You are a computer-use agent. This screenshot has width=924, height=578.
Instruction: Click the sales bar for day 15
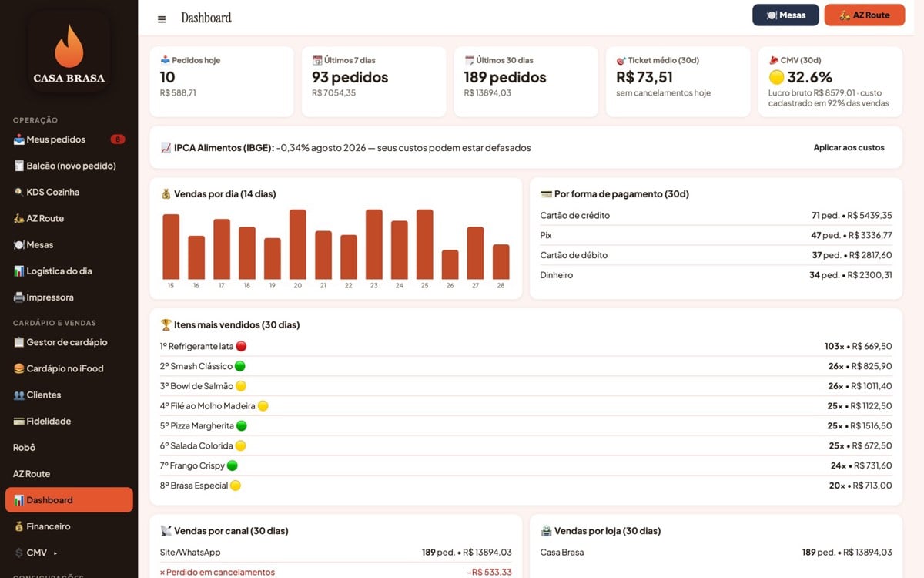click(171, 247)
